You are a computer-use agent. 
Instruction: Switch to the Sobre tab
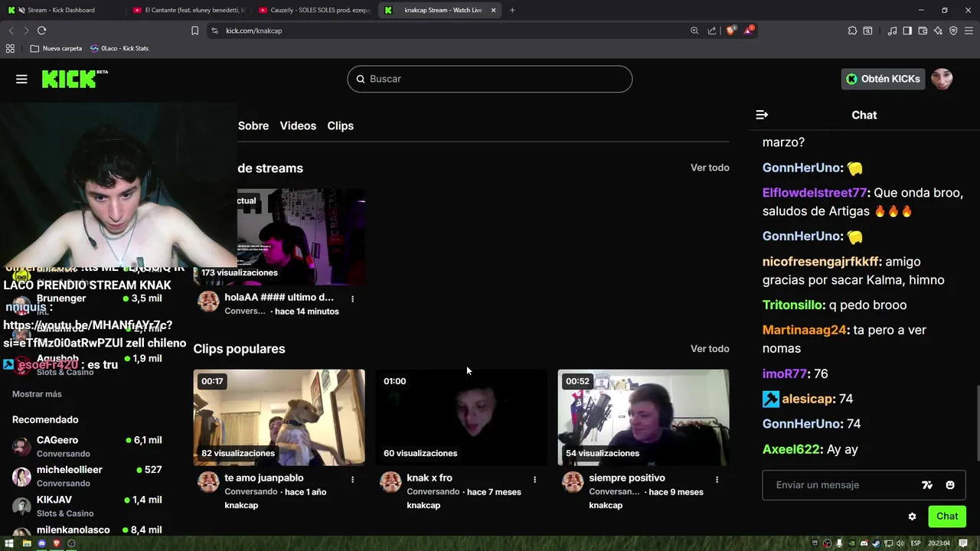coord(253,126)
